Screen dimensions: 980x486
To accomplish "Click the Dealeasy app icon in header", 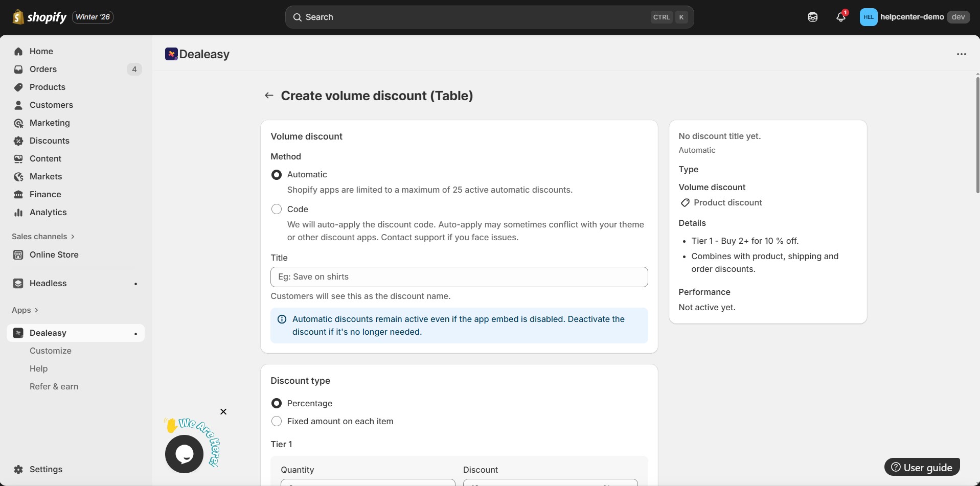I will pyautogui.click(x=171, y=54).
